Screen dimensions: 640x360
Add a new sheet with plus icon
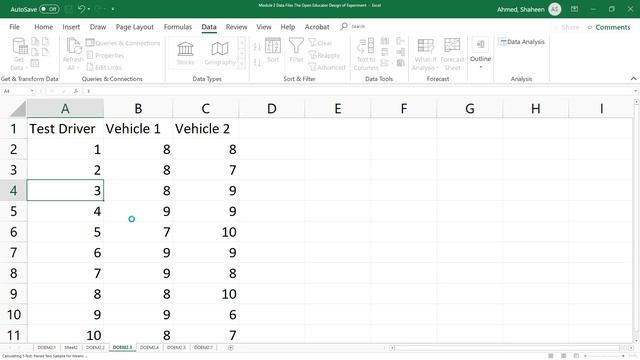point(231,348)
